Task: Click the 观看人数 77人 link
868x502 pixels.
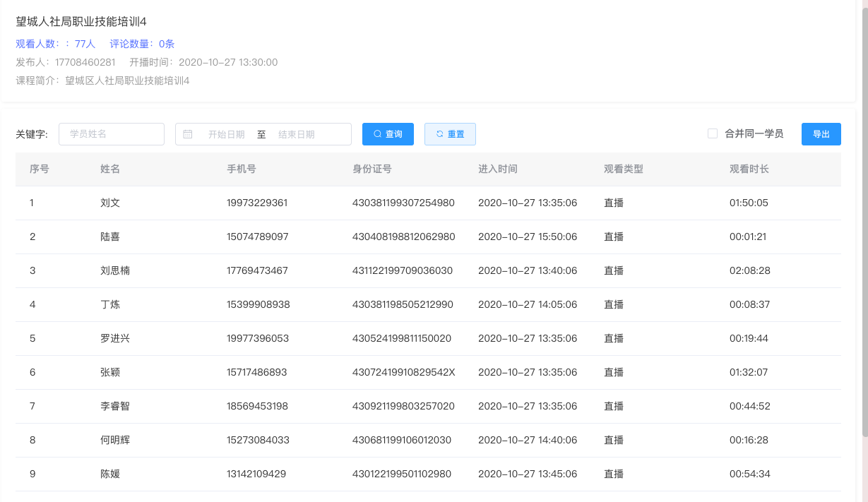Action: point(55,44)
